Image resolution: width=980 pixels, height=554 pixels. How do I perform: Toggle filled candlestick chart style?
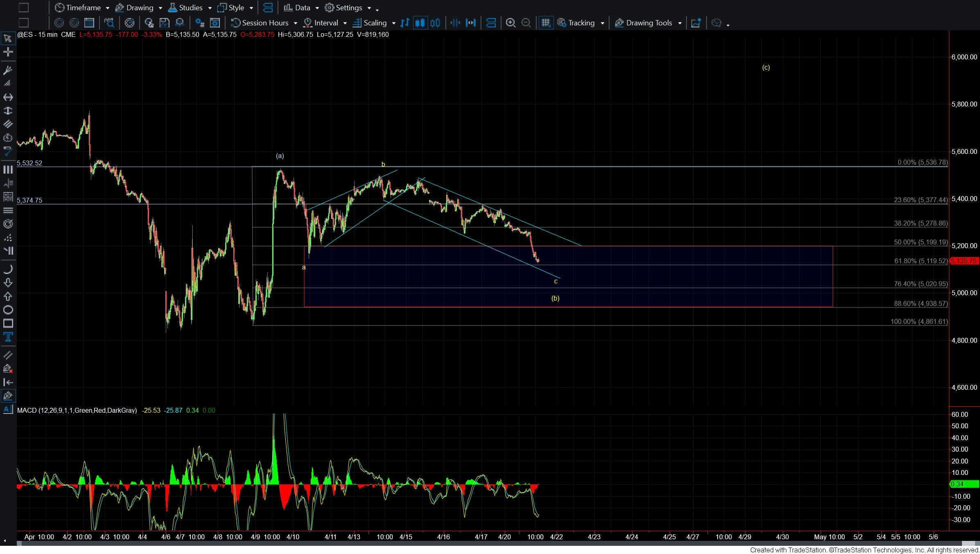tap(420, 23)
